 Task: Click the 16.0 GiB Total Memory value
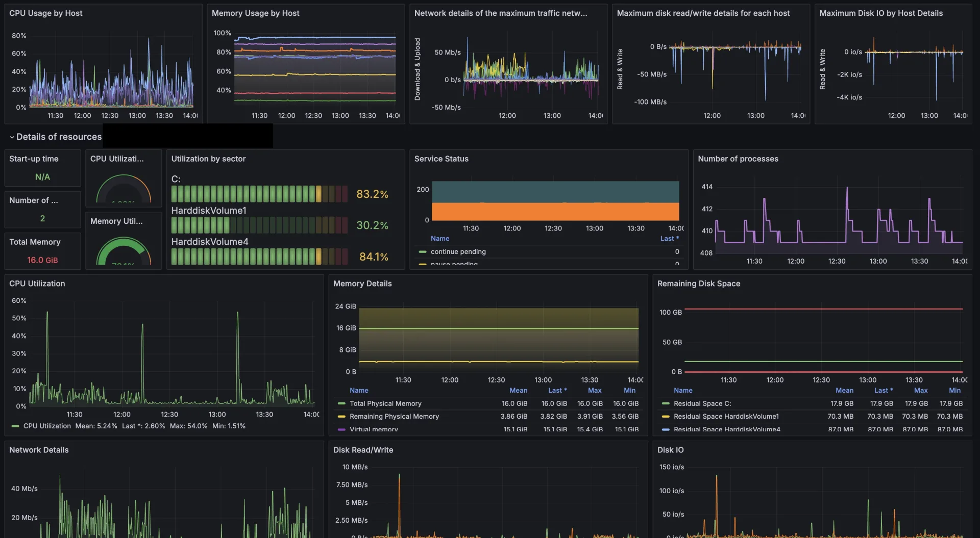pos(42,260)
